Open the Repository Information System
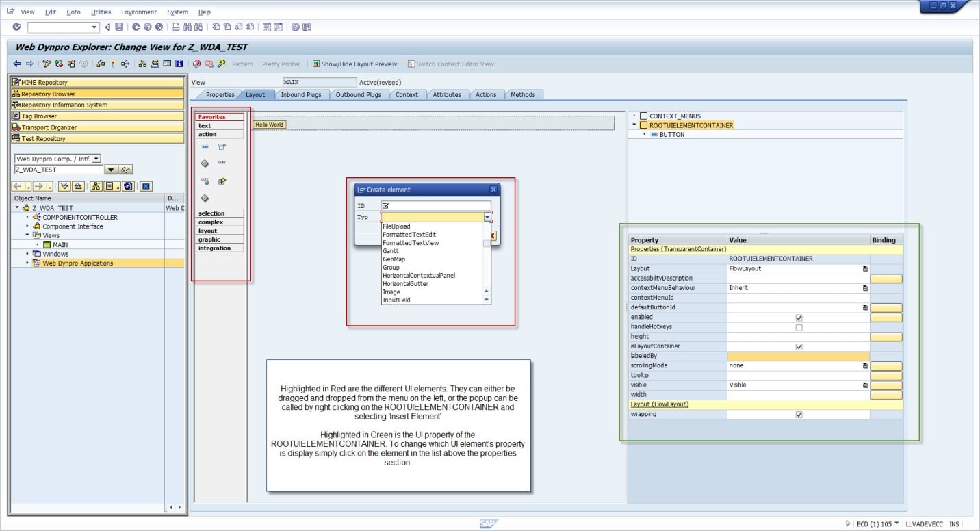 [98, 105]
